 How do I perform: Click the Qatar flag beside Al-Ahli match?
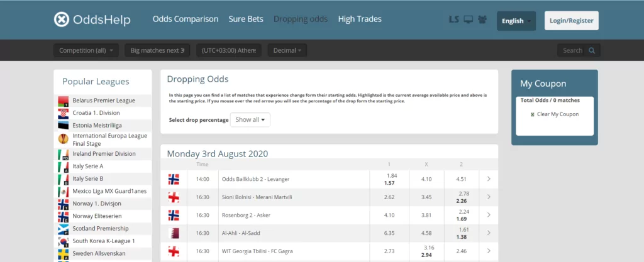[x=174, y=233]
